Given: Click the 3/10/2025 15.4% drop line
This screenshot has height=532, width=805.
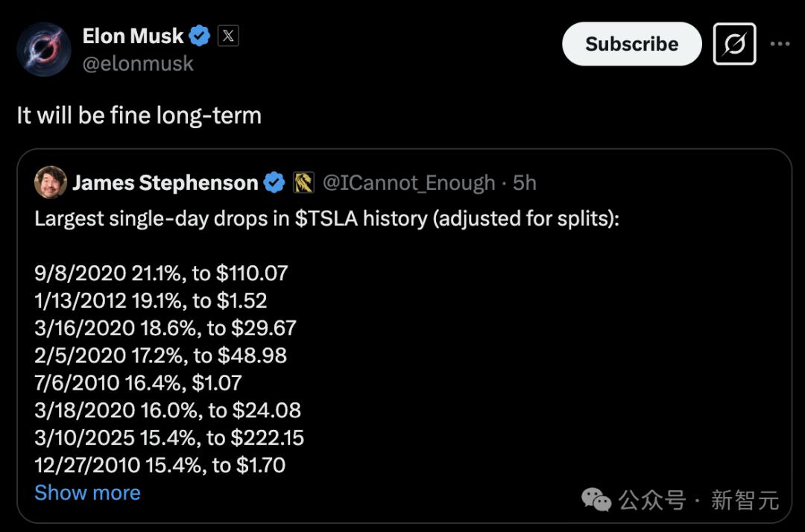Looking at the screenshot, I should 169,437.
